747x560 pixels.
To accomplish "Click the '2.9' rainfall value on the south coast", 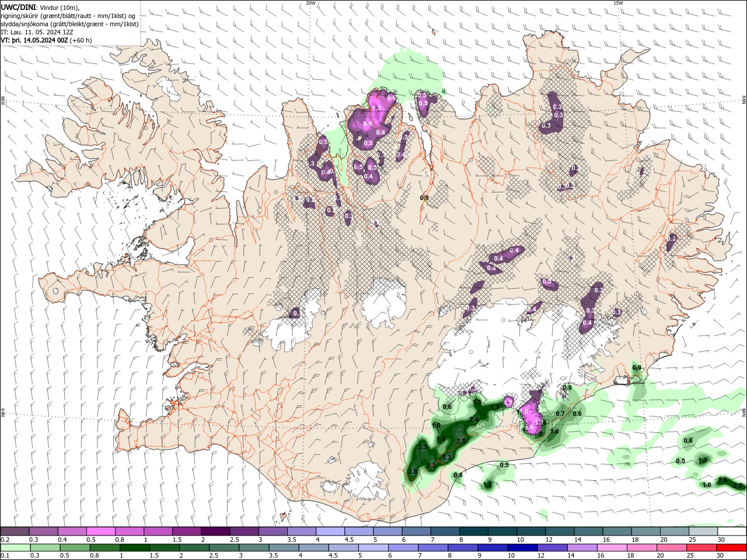I will click(x=412, y=471).
